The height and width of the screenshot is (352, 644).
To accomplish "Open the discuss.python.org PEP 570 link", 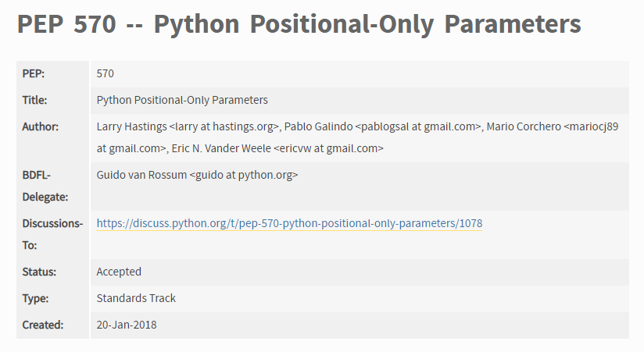I will [289, 223].
